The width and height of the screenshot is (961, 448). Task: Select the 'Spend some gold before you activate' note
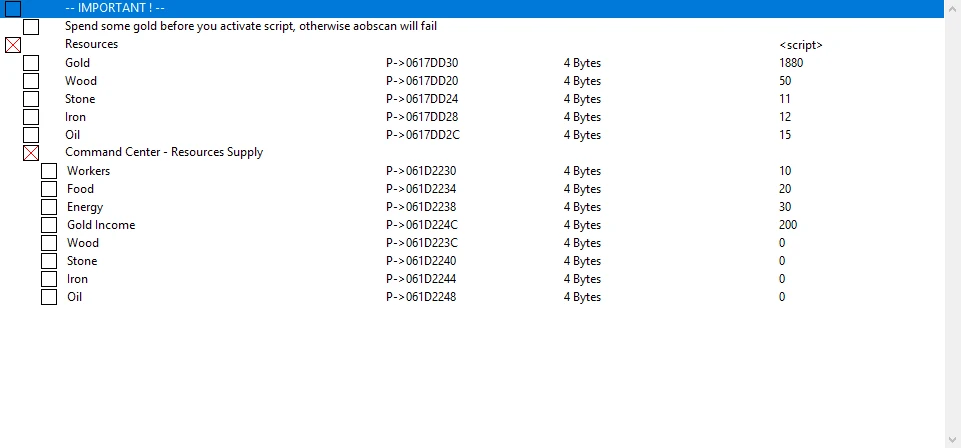click(251, 26)
